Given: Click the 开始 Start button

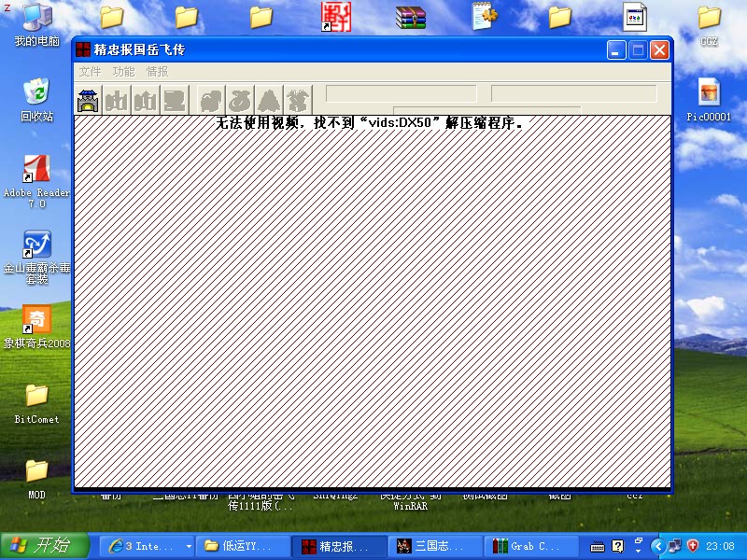Looking at the screenshot, I should coord(45,546).
